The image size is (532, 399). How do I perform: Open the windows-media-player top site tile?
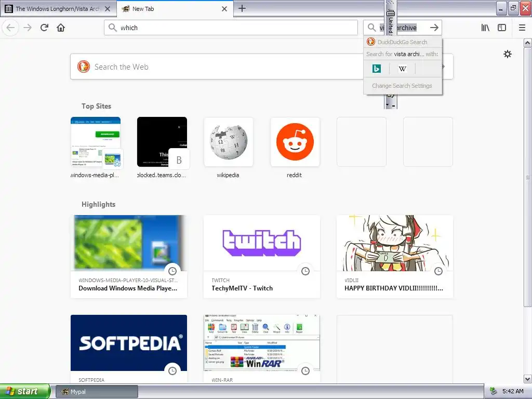tap(96, 142)
